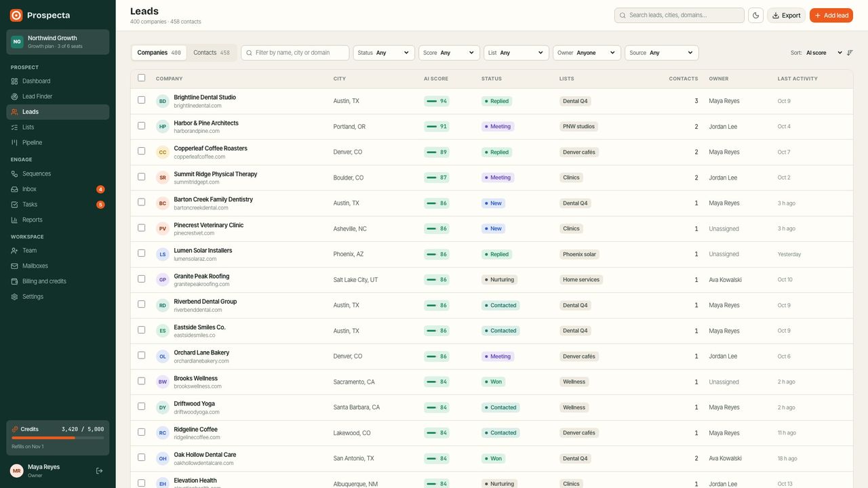Open Pinecrest Veterinary Clinic company
This screenshot has width=868, height=488.
(x=208, y=225)
